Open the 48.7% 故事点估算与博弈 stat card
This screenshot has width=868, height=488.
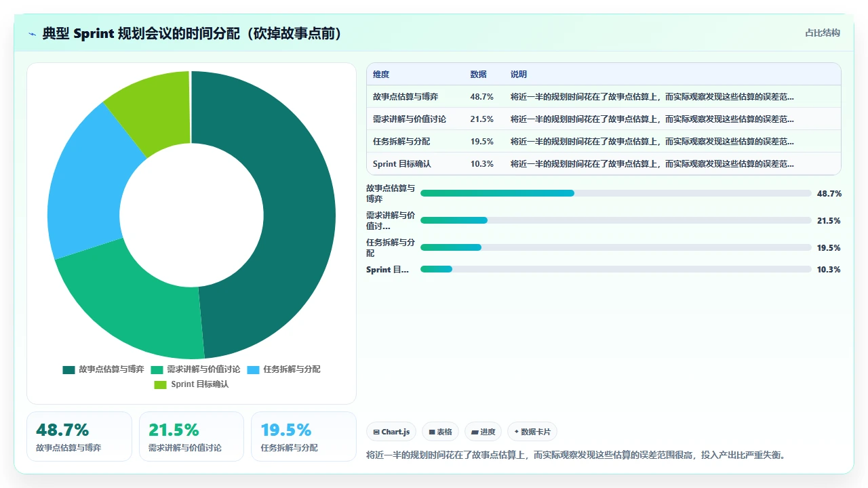point(79,436)
